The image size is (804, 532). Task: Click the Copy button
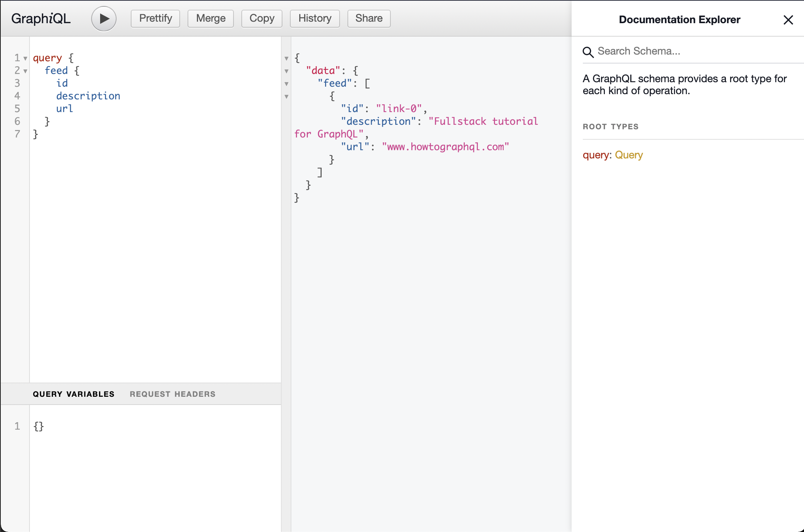coord(262,18)
